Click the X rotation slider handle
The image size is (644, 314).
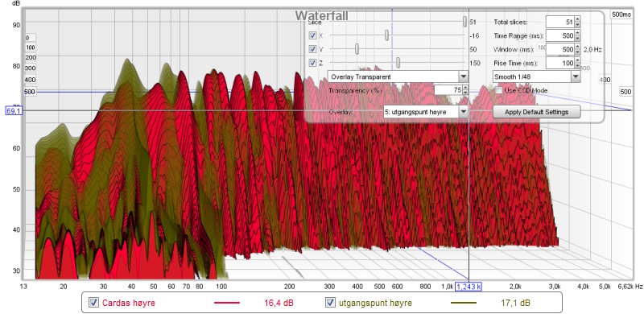[x=386, y=35]
